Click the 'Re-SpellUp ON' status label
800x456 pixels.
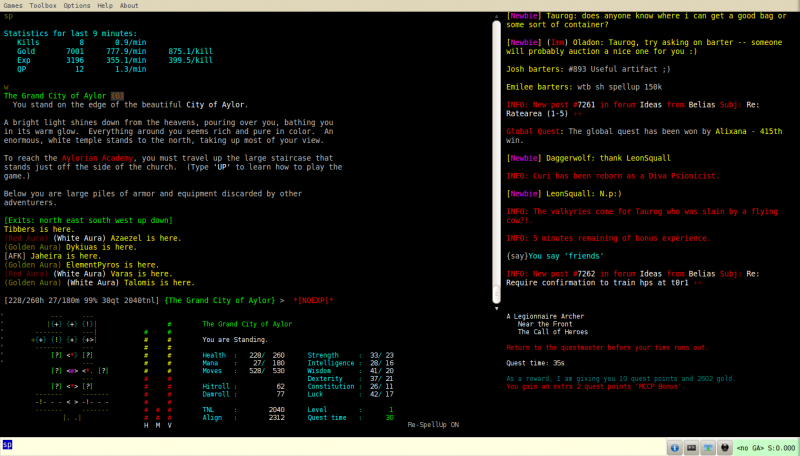(x=433, y=424)
